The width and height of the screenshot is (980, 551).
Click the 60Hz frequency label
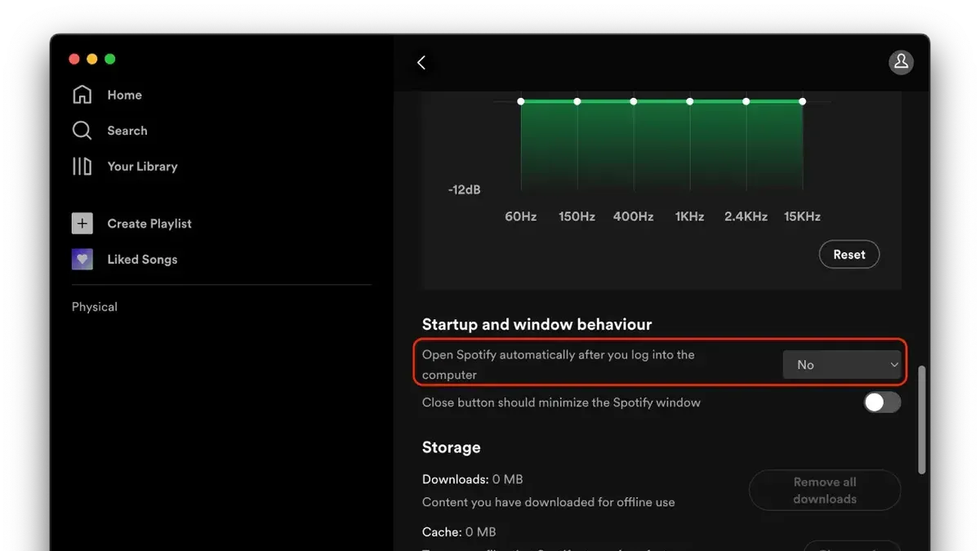(521, 216)
